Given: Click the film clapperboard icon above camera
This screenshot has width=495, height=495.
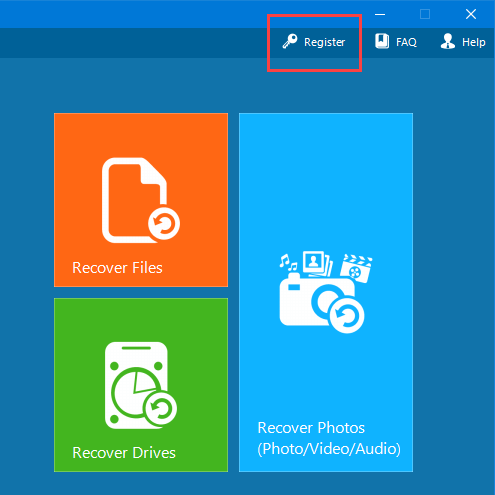Looking at the screenshot, I should coord(356,269).
